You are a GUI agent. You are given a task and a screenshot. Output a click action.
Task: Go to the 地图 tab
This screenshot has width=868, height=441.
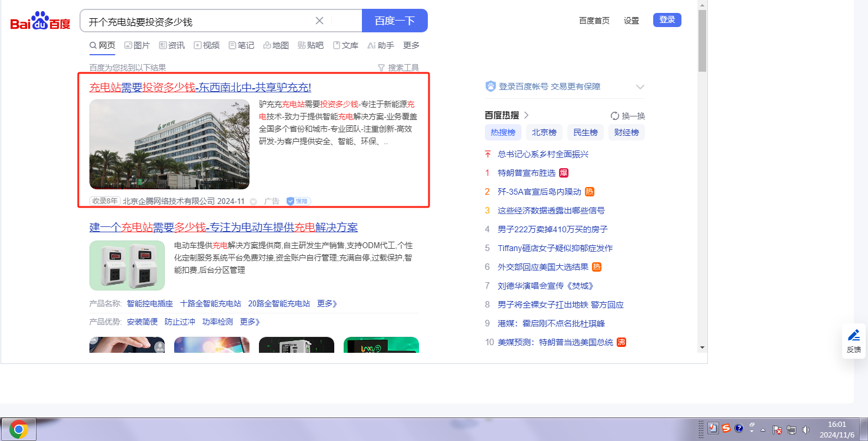point(276,45)
